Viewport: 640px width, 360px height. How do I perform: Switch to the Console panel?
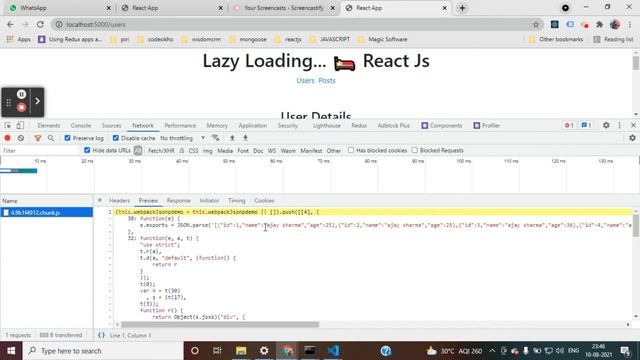tap(81, 125)
